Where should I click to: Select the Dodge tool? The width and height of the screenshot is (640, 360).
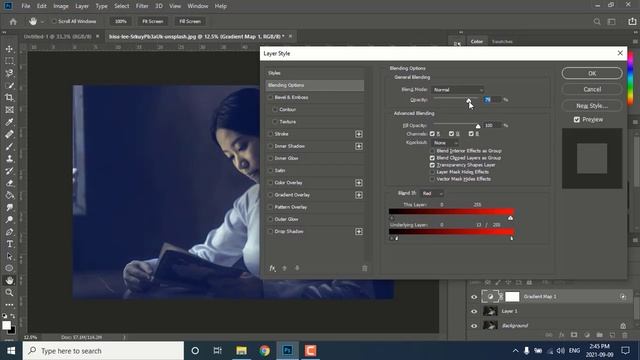click(9, 220)
